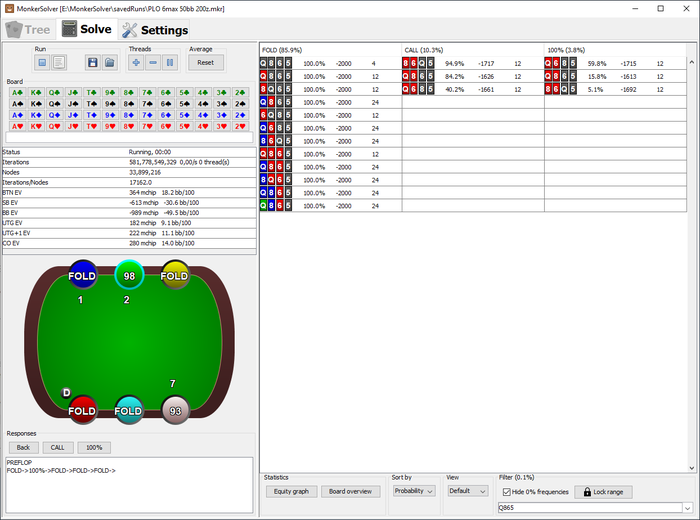Viewport: 700px width, 520px height.
Task: Click the FOLD (85.9%) column header
Action: tap(330, 50)
